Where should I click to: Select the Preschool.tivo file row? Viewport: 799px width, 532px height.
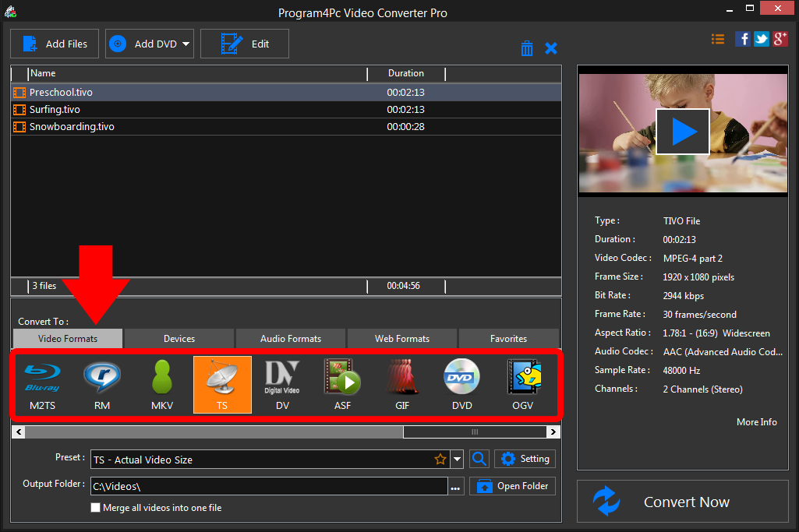(x=286, y=93)
